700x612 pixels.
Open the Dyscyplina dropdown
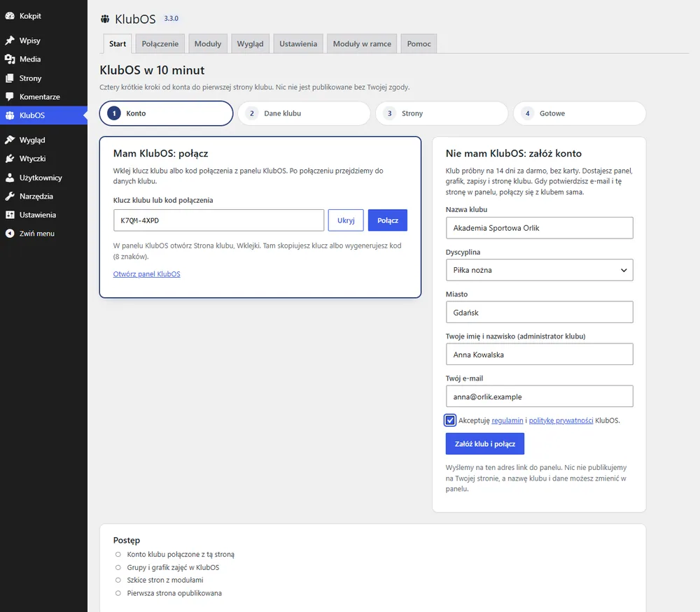point(539,270)
